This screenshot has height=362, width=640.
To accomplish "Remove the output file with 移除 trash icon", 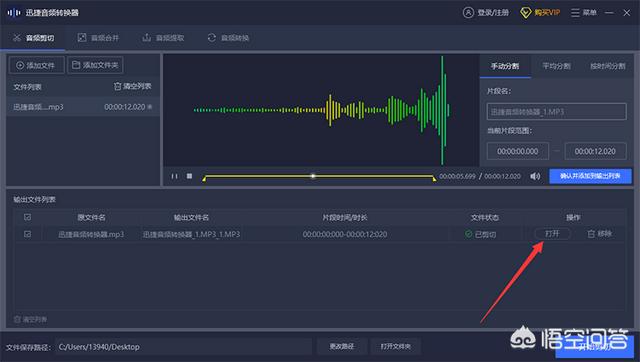I will pos(591,234).
